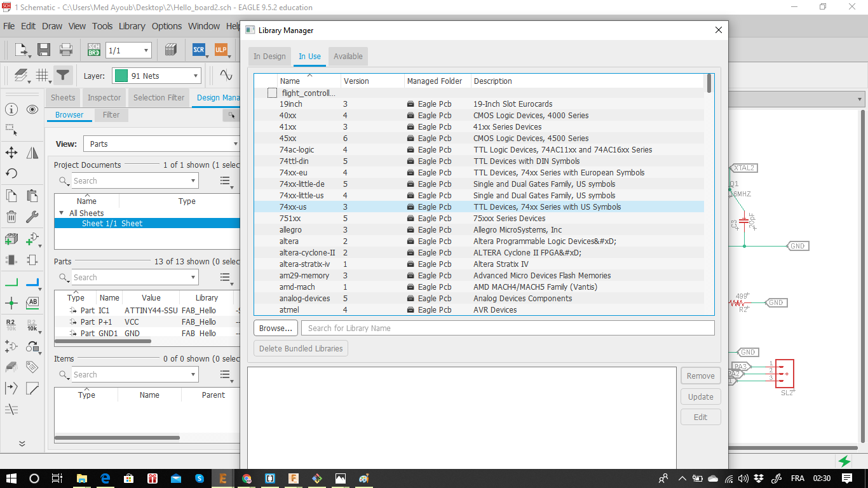
Task: Open the Windows notification center
Action: (x=847, y=478)
